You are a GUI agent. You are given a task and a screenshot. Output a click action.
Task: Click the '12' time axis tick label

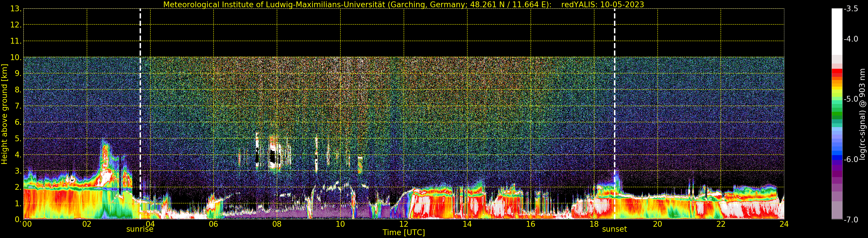tap(404, 224)
